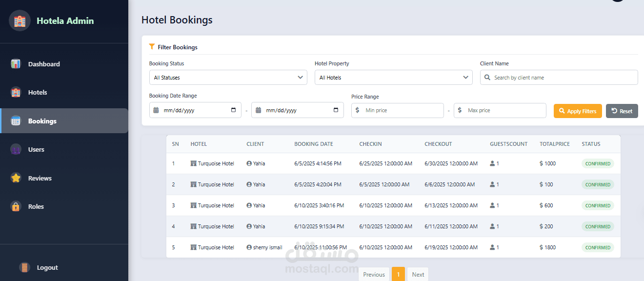Image resolution: width=644 pixels, height=281 pixels.
Task: Expand the All Statuses dropdown
Action: coord(228,78)
